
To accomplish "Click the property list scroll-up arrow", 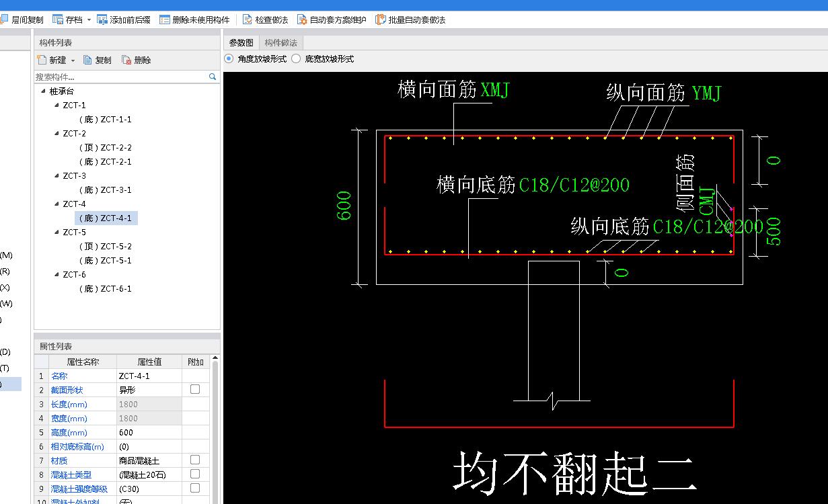I will [x=215, y=359].
